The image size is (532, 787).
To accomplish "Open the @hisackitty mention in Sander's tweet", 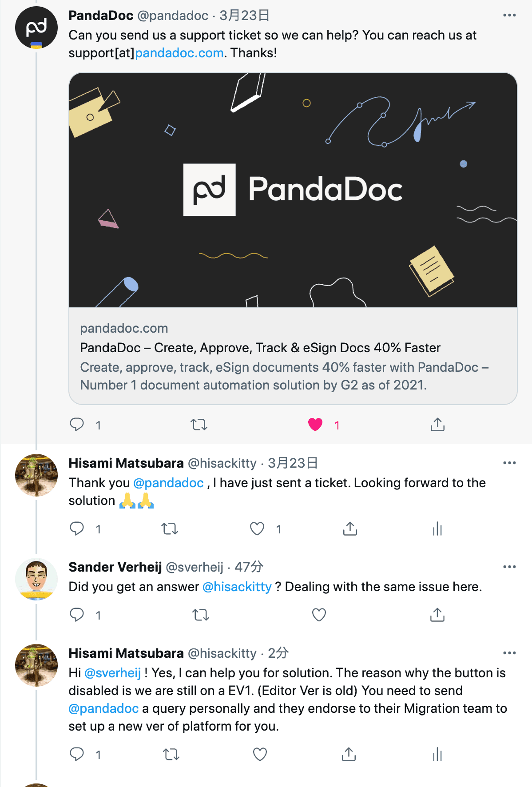I will pyautogui.click(x=237, y=587).
